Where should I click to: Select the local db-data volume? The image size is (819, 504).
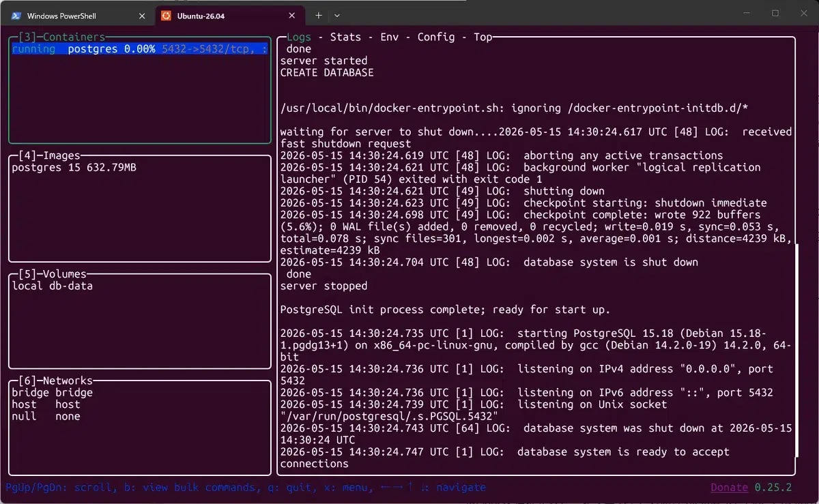click(52, 286)
